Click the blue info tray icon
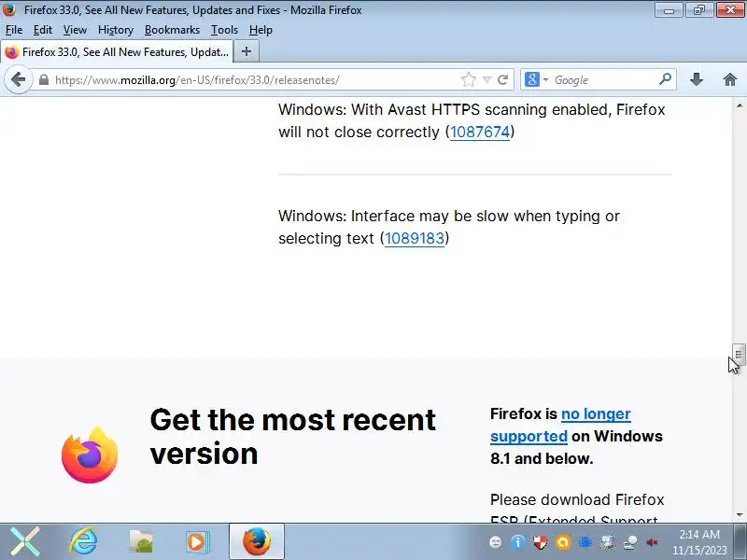This screenshot has height=560, width=747. pos(517,542)
